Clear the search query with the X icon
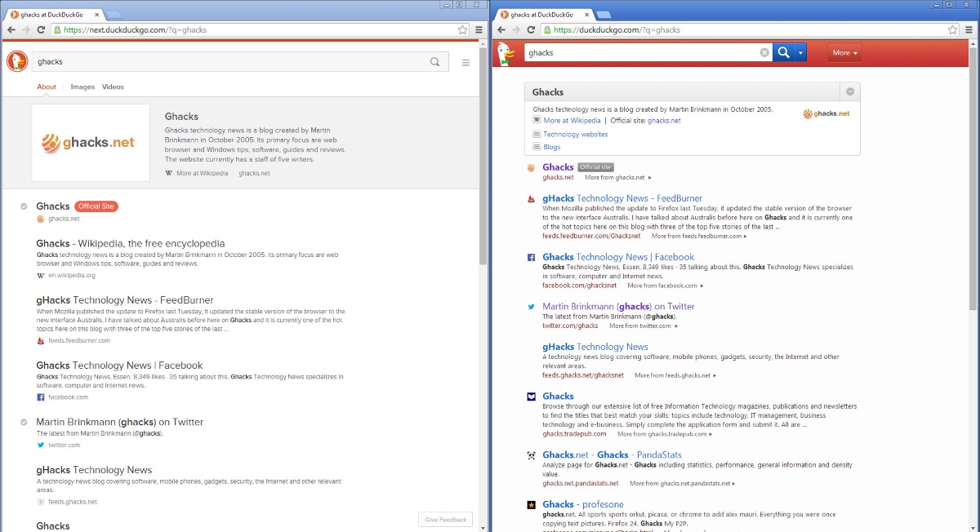The width and height of the screenshot is (980, 532). 764,53
